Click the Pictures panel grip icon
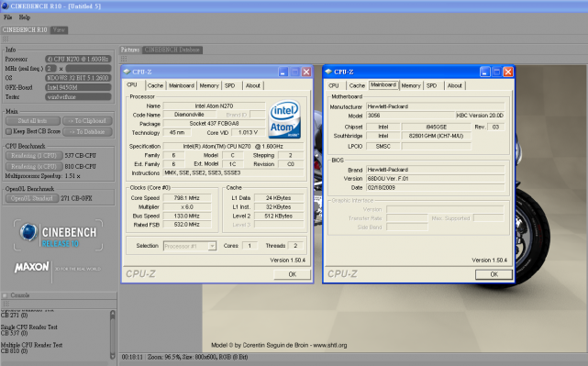The height and width of the screenshot is (366, 588). [124, 59]
